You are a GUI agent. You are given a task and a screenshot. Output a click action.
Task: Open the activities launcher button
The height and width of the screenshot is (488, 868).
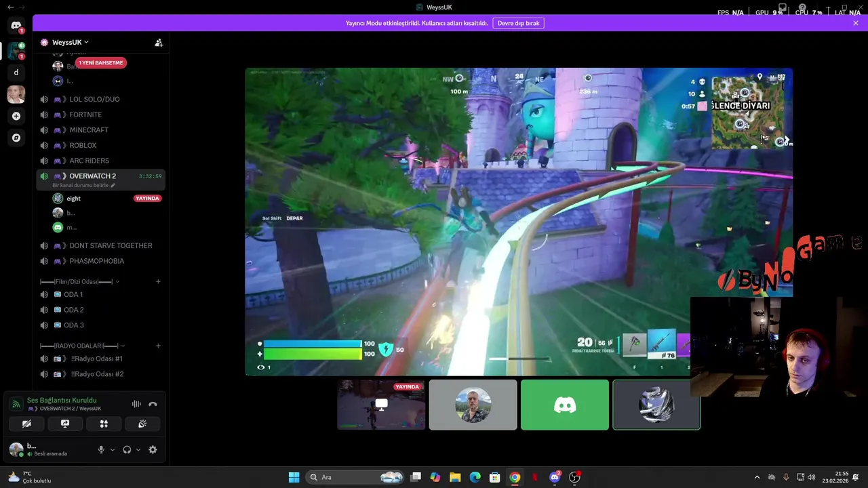pyautogui.click(x=104, y=424)
